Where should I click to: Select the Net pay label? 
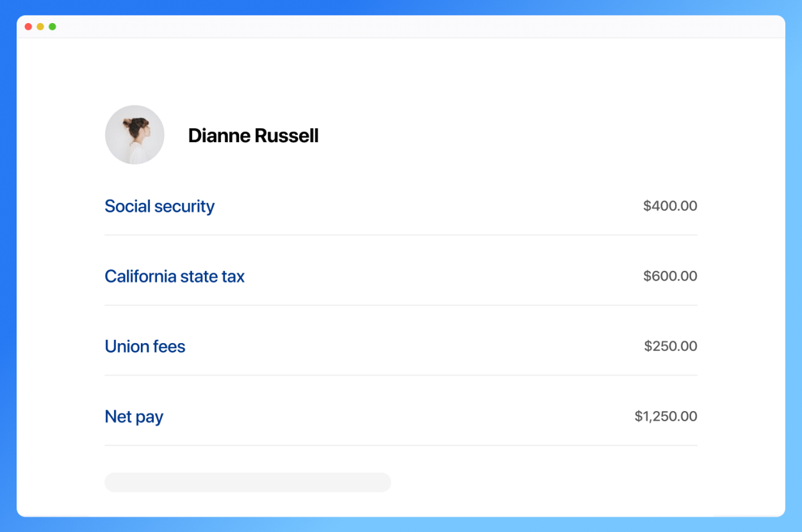134,417
